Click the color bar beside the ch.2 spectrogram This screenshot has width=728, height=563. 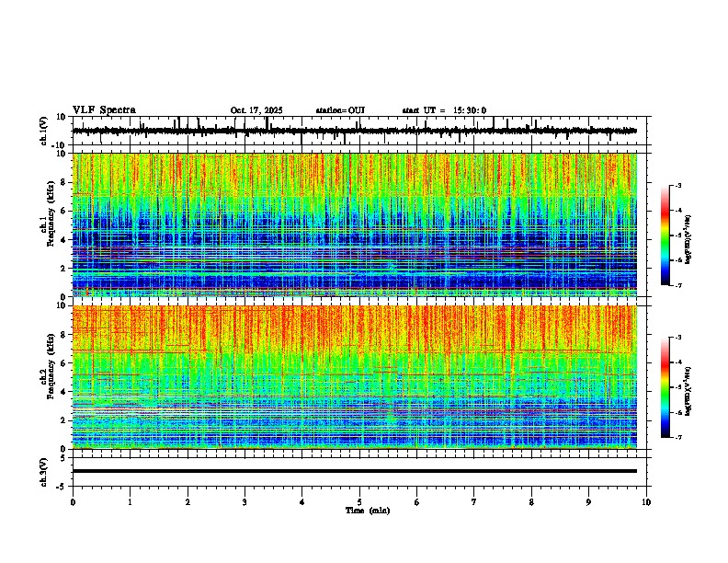coord(665,387)
